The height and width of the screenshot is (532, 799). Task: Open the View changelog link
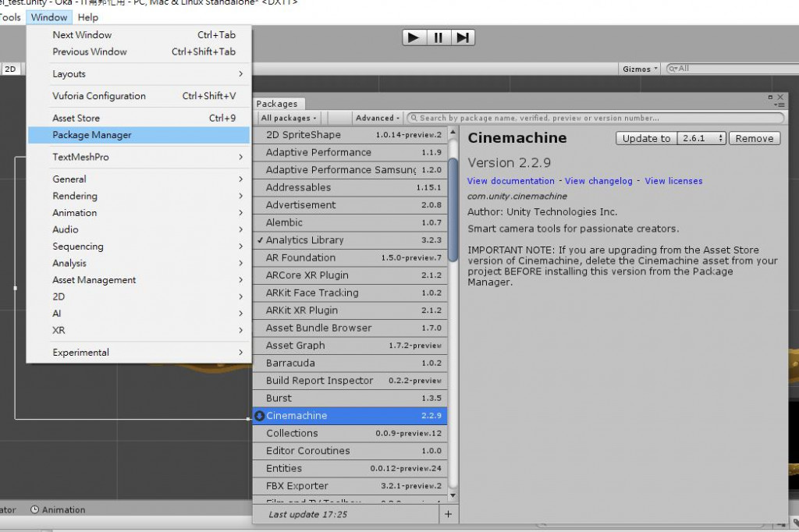coord(598,181)
